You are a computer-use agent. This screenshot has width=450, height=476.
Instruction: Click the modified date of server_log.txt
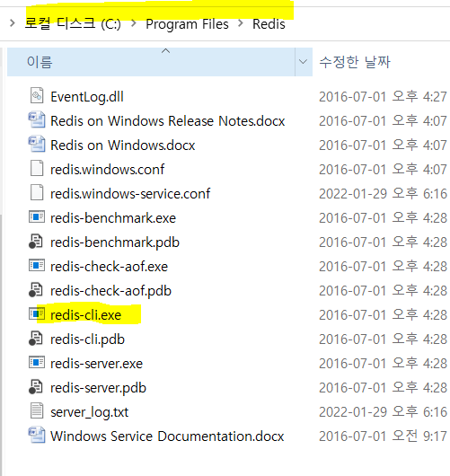pos(383,412)
